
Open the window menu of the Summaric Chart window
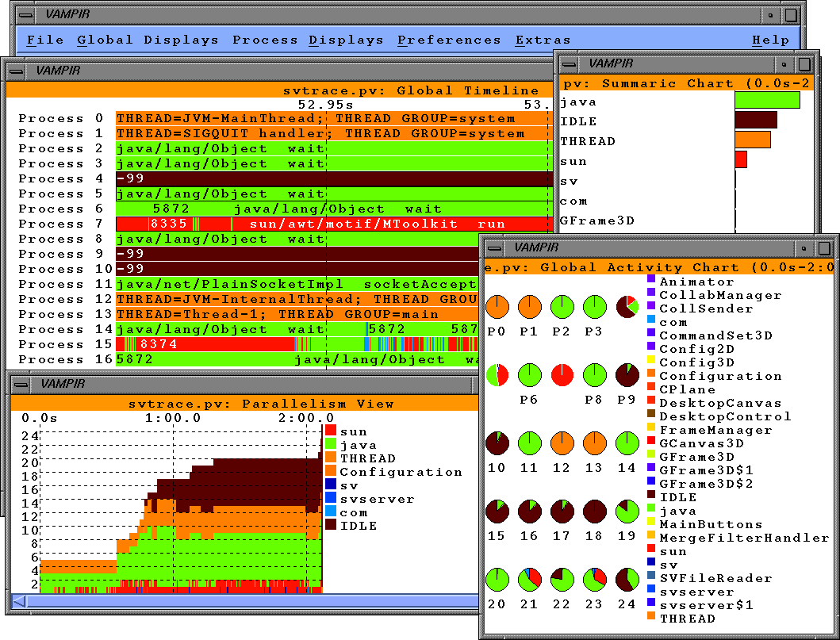569,64
